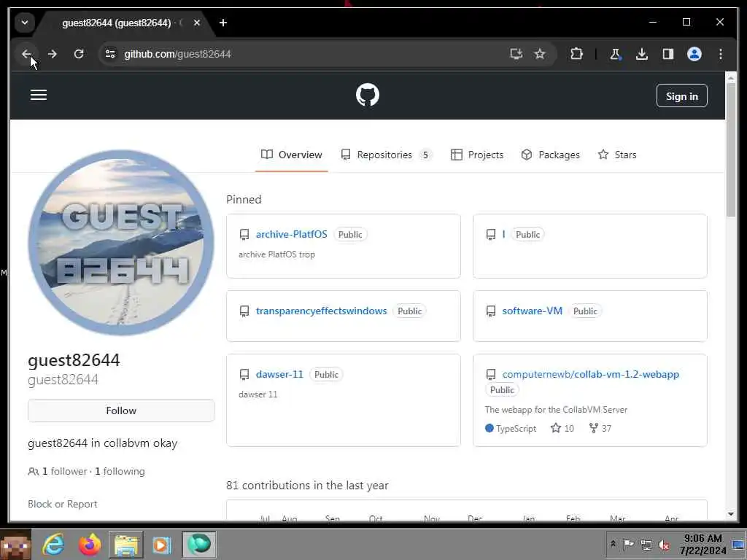747x560 pixels.
Task: Click Block or Report link
Action: (63, 504)
